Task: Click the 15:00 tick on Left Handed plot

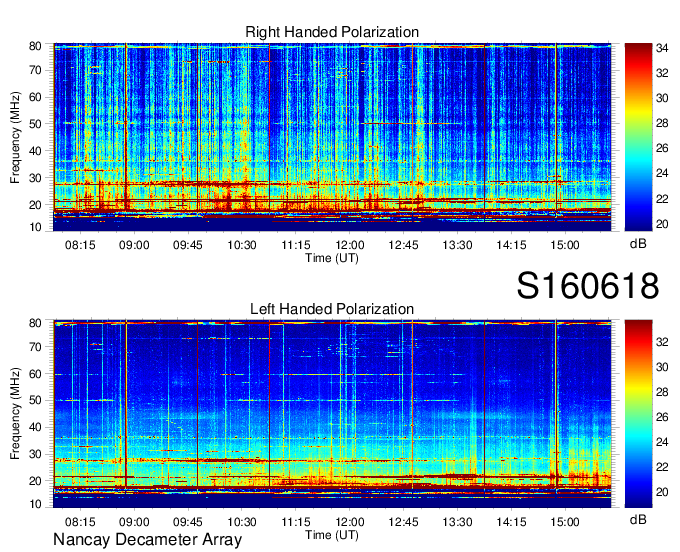Action: 565,522
